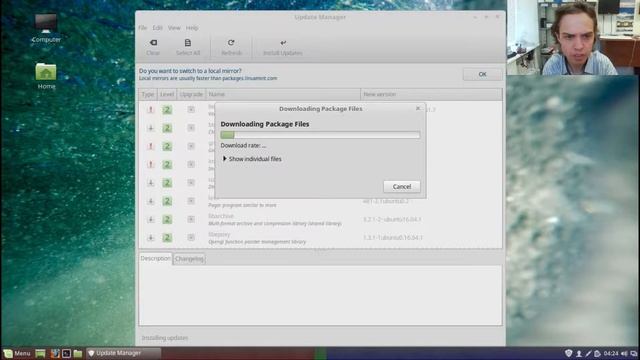Image resolution: width=640 pixels, height=360 pixels.
Task: Sort by the Type column header
Action: [x=148, y=94]
